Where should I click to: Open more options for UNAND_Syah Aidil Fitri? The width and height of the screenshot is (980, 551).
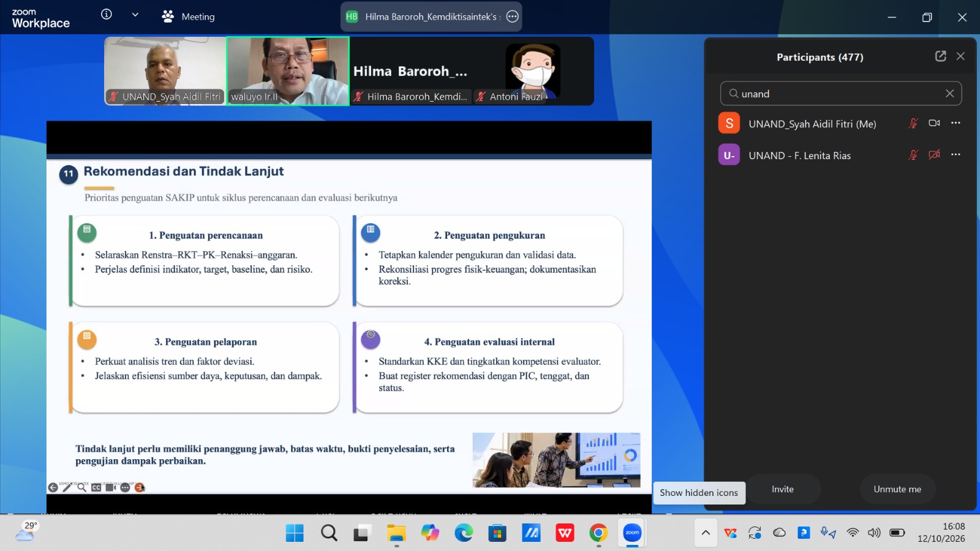pos(956,123)
